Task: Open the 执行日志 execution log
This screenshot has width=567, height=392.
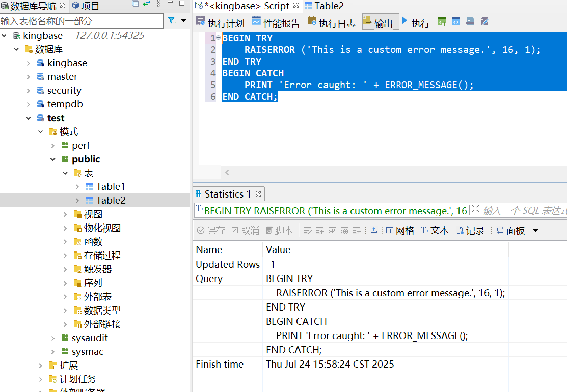Action: point(331,23)
